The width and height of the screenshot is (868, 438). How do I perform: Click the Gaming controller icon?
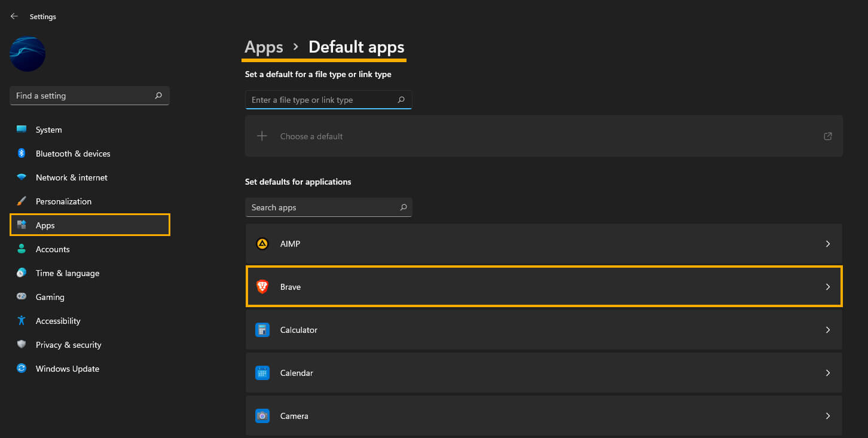pos(22,297)
